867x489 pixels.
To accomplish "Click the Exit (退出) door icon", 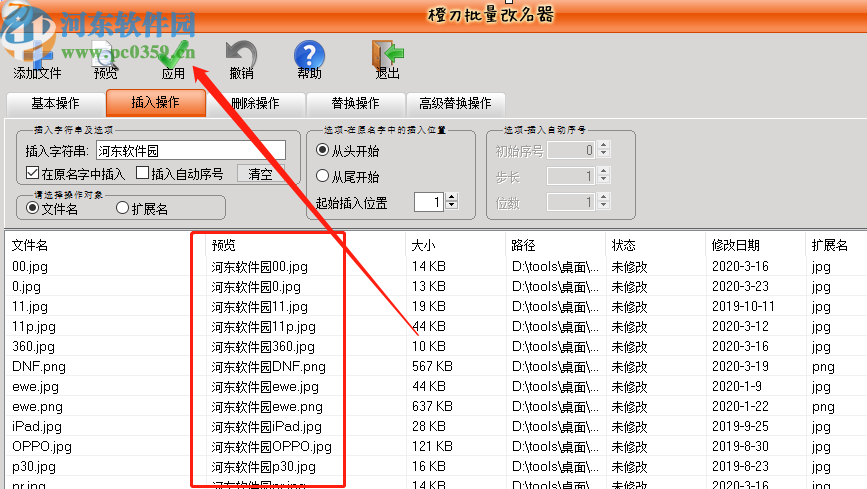I will pyautogui.click(x=387, y=58).
